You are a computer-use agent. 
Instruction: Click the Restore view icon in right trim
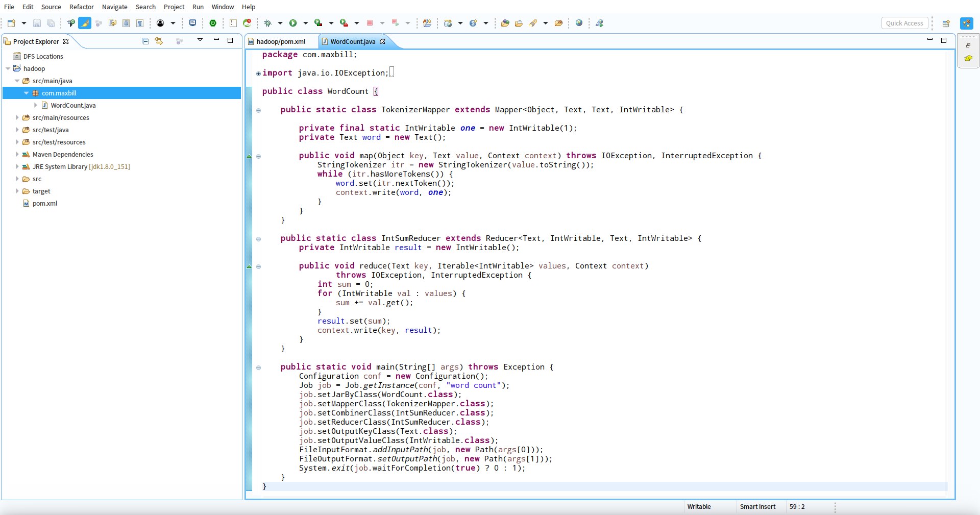[968, 45]
